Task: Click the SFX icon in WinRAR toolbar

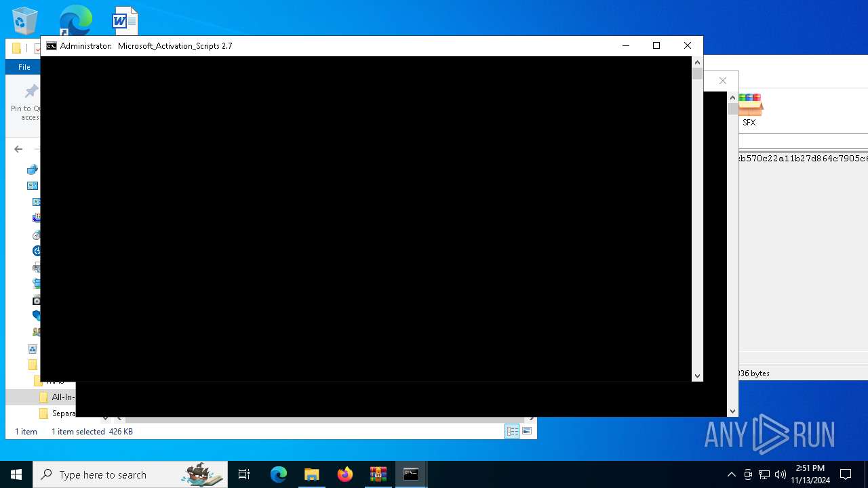Action: (750, 110)
